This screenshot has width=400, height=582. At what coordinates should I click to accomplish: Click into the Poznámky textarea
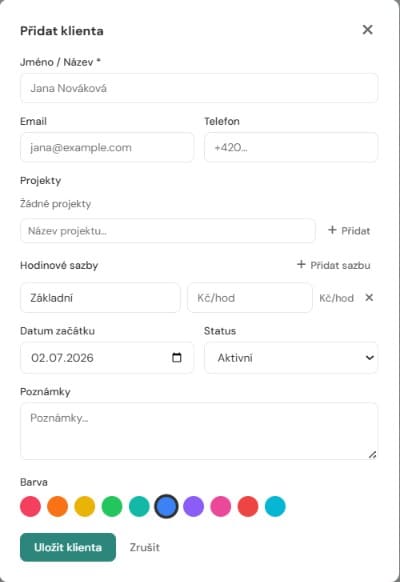(x=199, y=431)
